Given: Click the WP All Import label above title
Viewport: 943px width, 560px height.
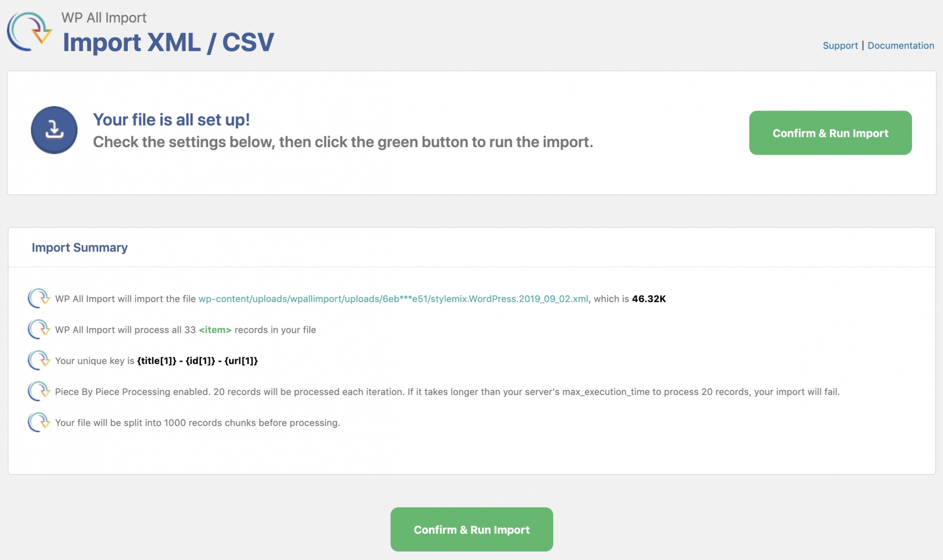Looking at the screenshot, I should point(104,18).
